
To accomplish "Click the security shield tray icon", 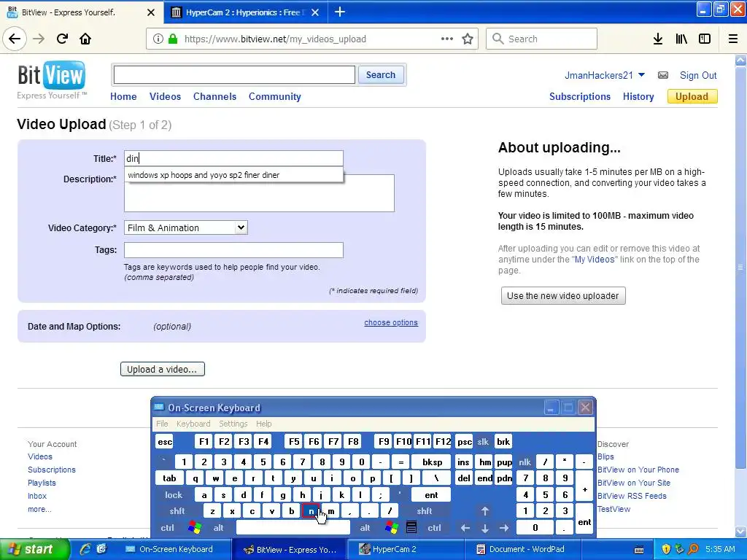I will pos(666,549).
